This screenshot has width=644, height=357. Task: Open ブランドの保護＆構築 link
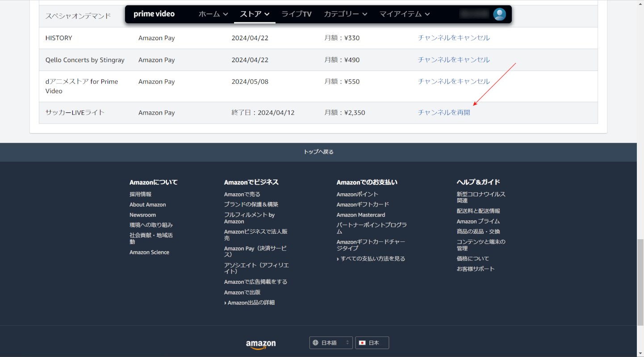(x=251, y=204)
